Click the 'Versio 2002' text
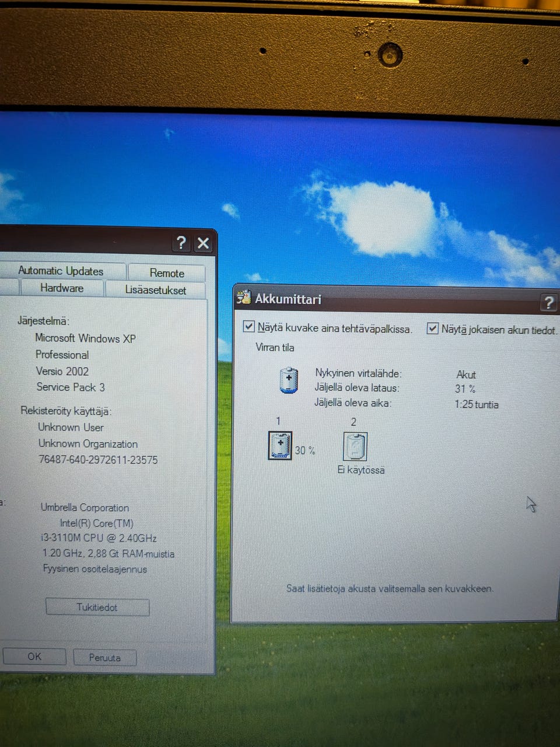Screen dimensions: 560x747 [62, 371]
